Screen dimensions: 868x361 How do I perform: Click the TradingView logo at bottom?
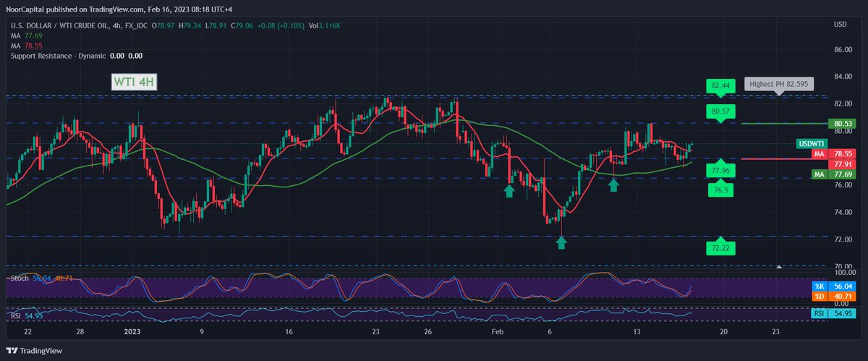click(35, 350)
